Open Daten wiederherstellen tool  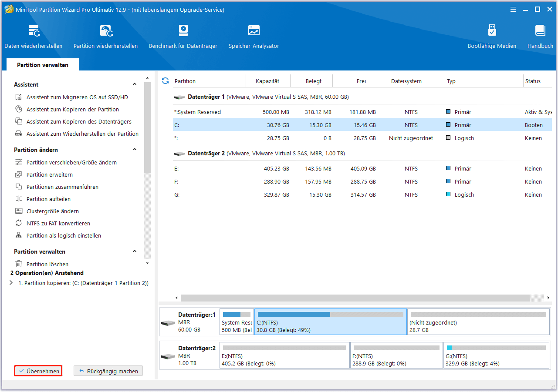[34, 37]
